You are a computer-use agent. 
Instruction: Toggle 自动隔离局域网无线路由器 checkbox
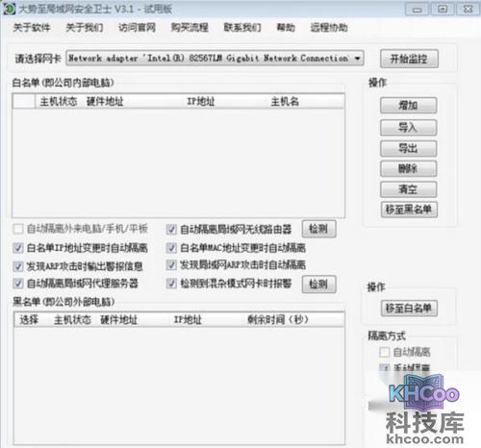click(171, 229)
